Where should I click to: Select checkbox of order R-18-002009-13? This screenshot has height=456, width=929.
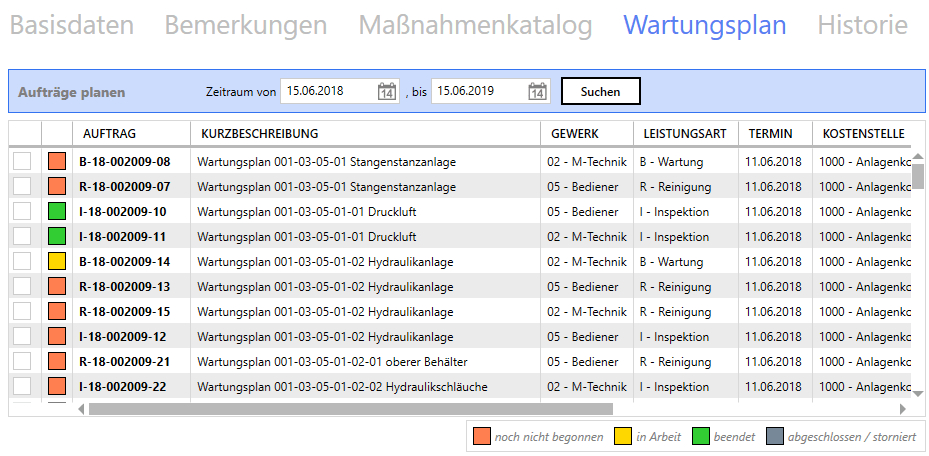[x=22, y=286]
